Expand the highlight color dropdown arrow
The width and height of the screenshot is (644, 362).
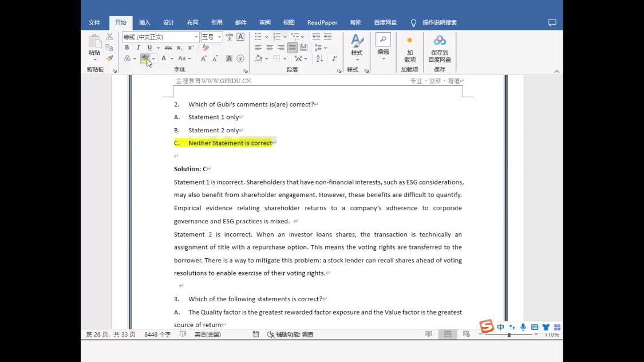(153, 58)
